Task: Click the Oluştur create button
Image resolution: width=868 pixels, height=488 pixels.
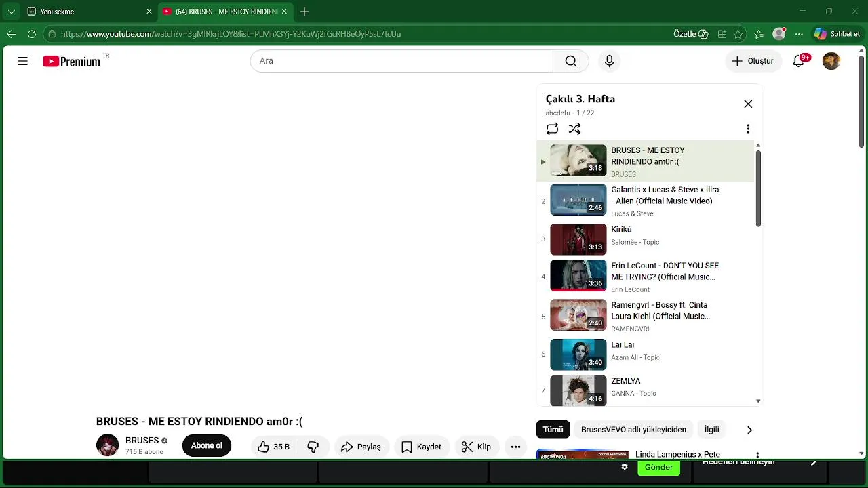Action: 753,61
